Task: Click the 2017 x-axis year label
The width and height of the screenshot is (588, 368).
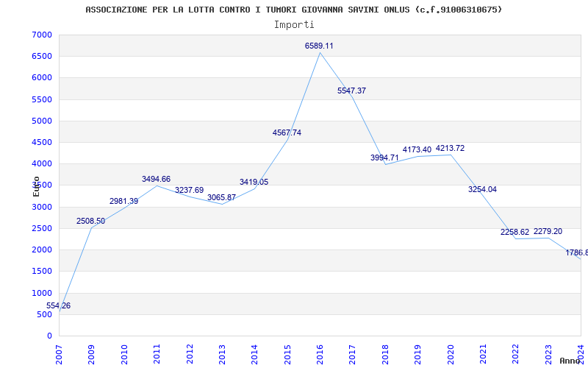Action: click(x=353, y=354)
